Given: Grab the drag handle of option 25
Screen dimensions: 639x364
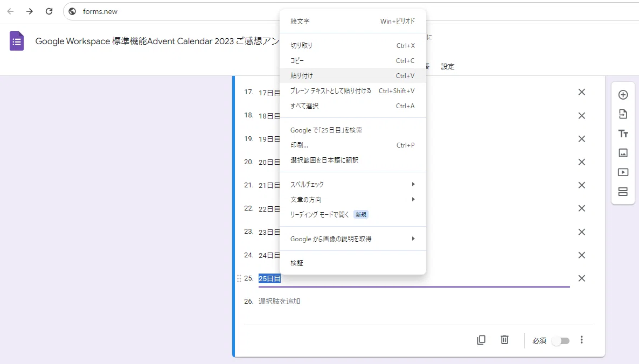Looking at the screenshot, I should coord(239,278).
